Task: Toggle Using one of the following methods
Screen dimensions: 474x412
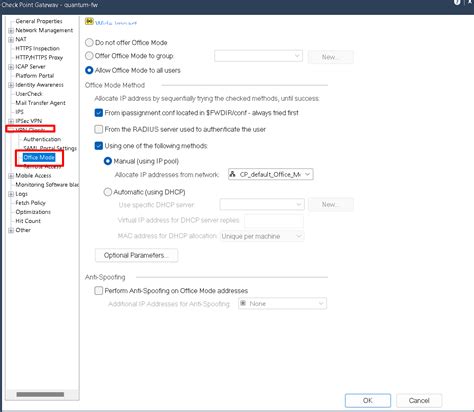Action: pyautogui.click(x=99, y=146)
